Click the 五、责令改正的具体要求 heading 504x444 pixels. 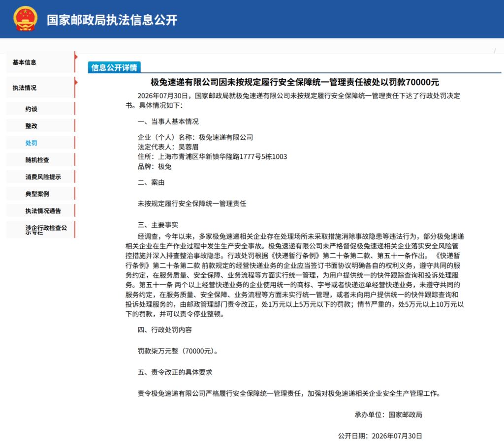[175, 372]
